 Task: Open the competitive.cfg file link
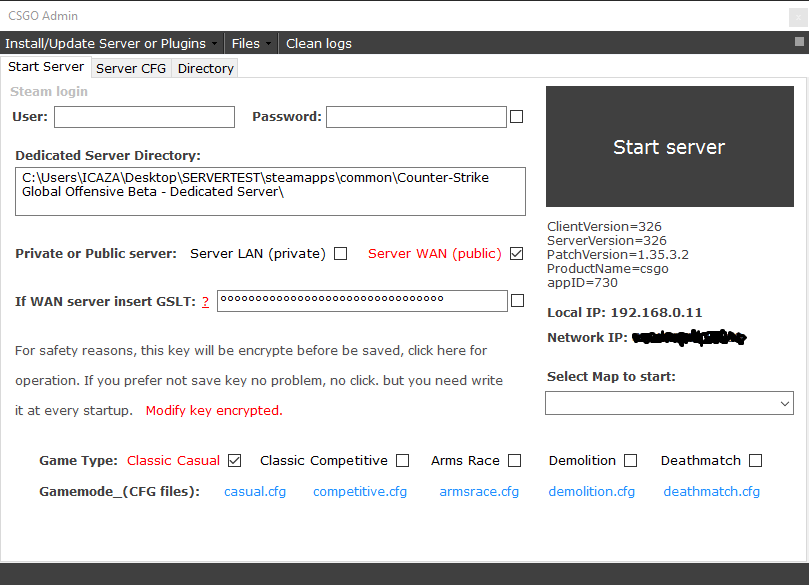tap(360, 492)
